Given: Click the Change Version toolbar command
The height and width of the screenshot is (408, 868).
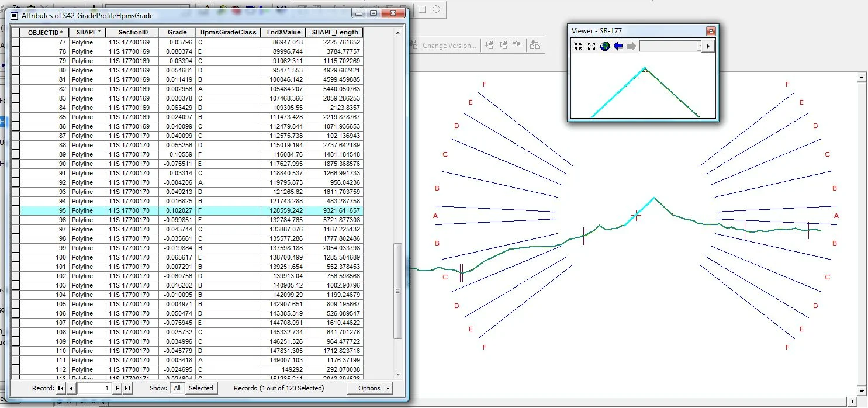Looking at the screenshot, I should pyautogui.click(x=449, y=44).
